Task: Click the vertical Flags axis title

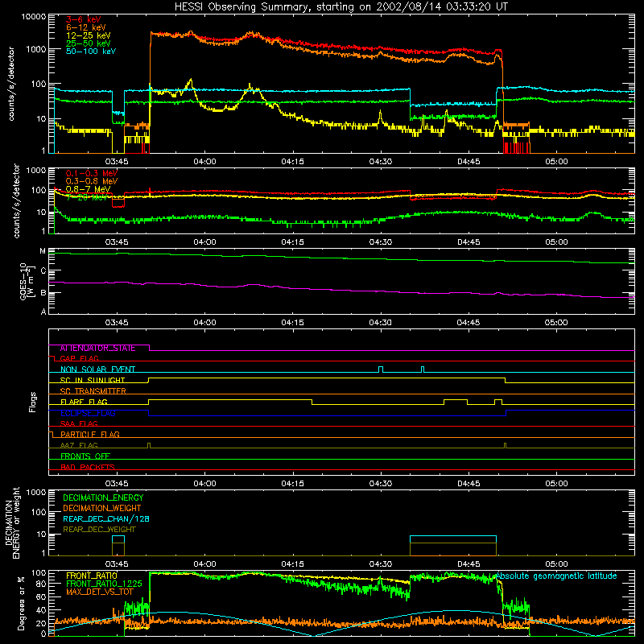Action: pos(33,402)
